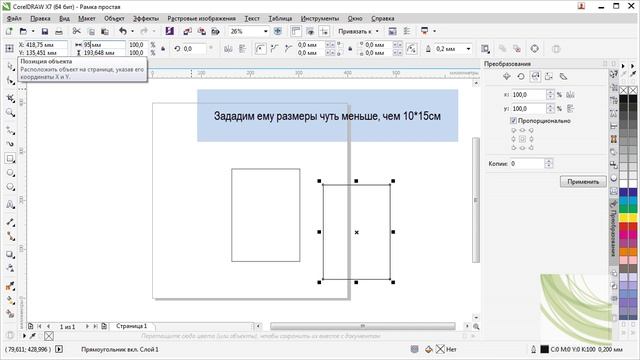Screen dimensions: 640x360
Task: Open the Инструменты menu
Action: click(x=320, y=18)
